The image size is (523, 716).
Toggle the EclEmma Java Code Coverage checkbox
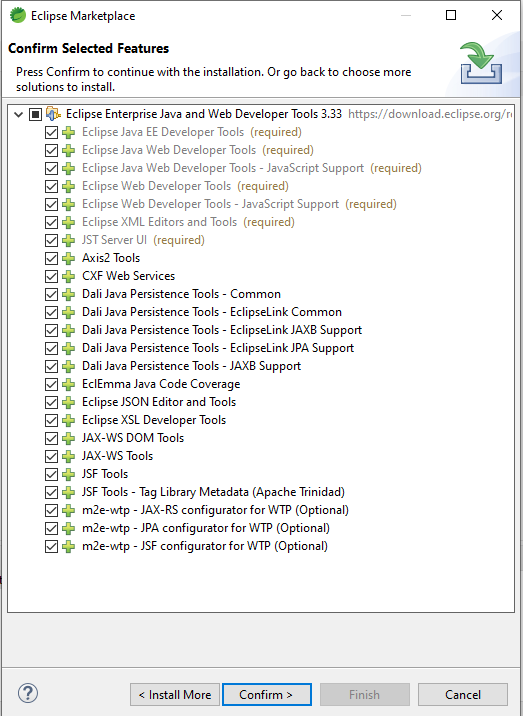(x=51, y=384)
